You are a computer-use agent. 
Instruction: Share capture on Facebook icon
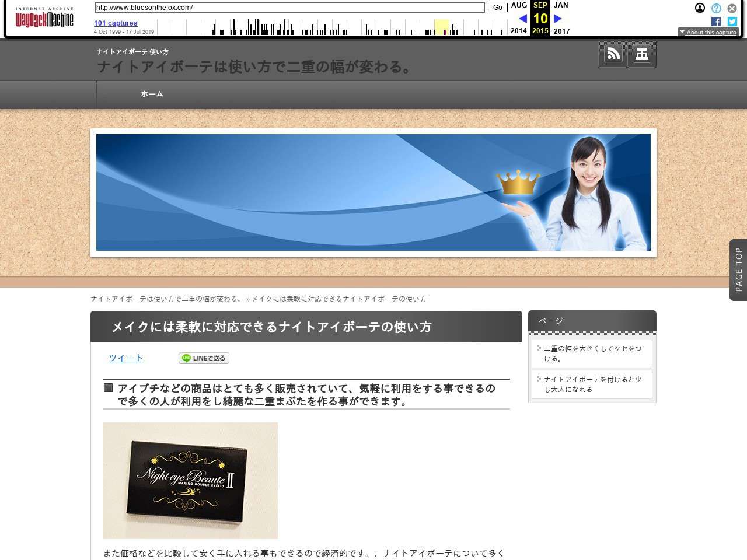716,22
